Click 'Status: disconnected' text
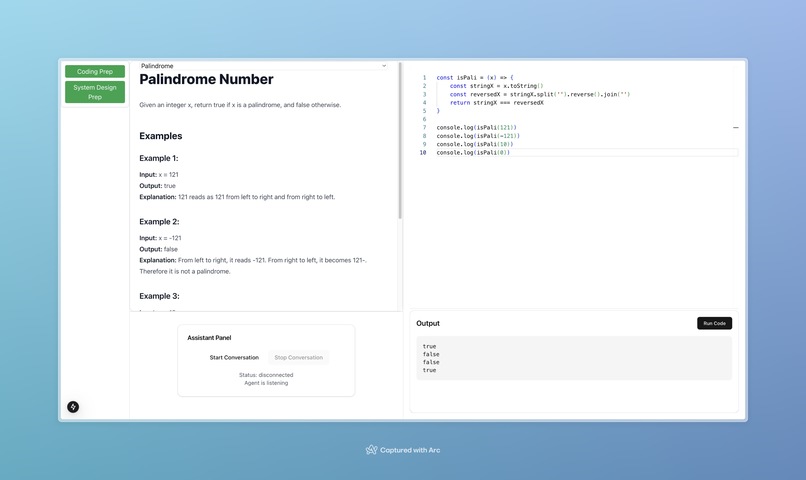This screenshot has width=806, height=480. pos(266,375)
